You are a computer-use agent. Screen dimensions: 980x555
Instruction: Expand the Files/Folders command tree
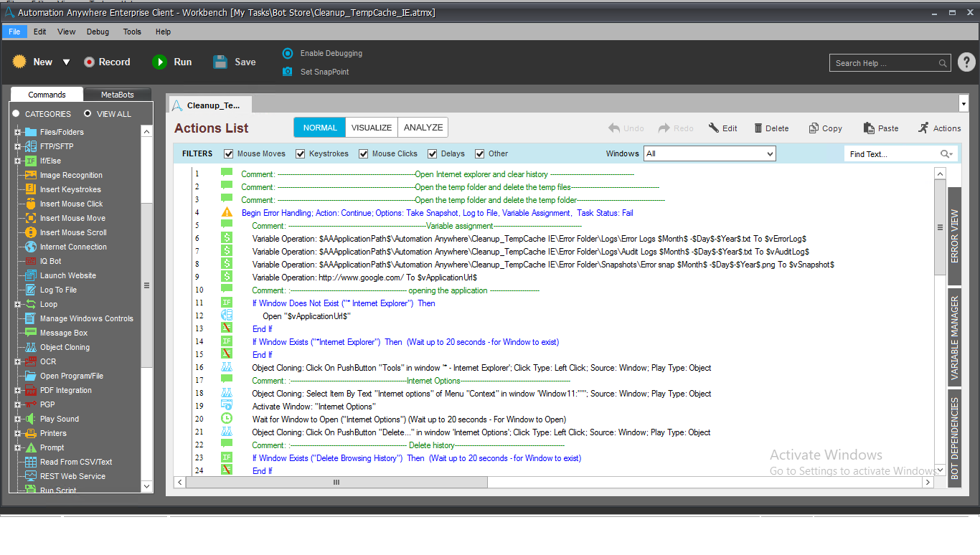(17, 132)
